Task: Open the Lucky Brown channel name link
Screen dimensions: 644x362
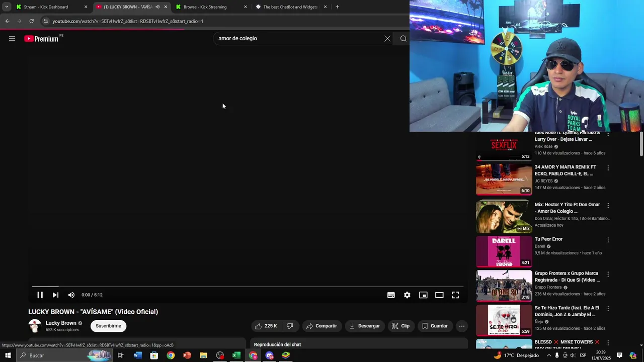Action: point(61,323)
